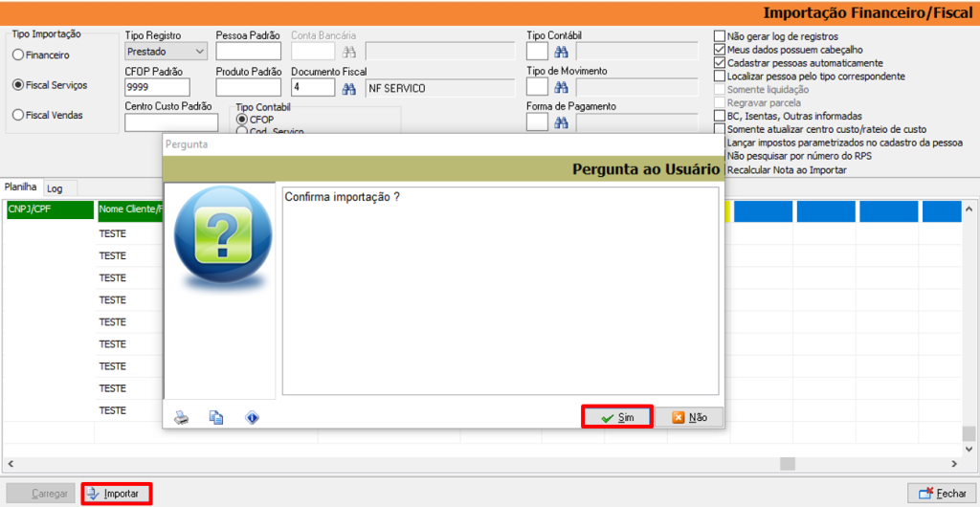Select the Fiscal Vendas import type
The width and height of the screenshot is (980, 507).
tap(48, 115)
